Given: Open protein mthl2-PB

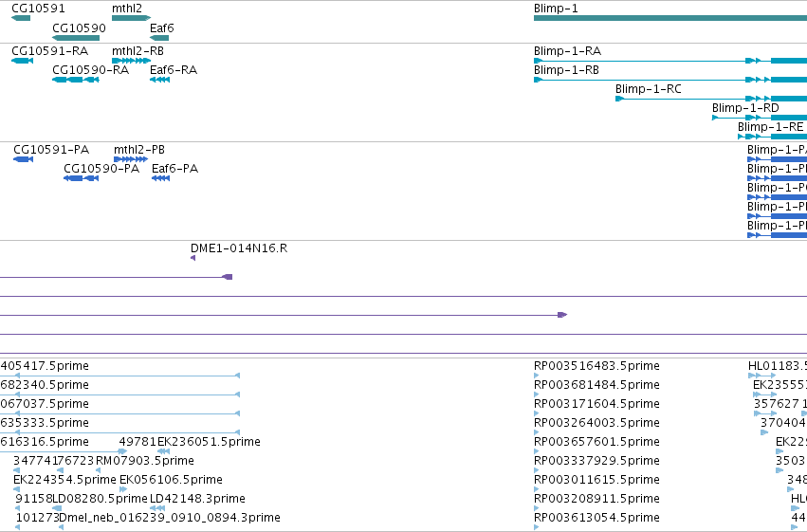Looking at the screenshot, I should coord(131,159).
